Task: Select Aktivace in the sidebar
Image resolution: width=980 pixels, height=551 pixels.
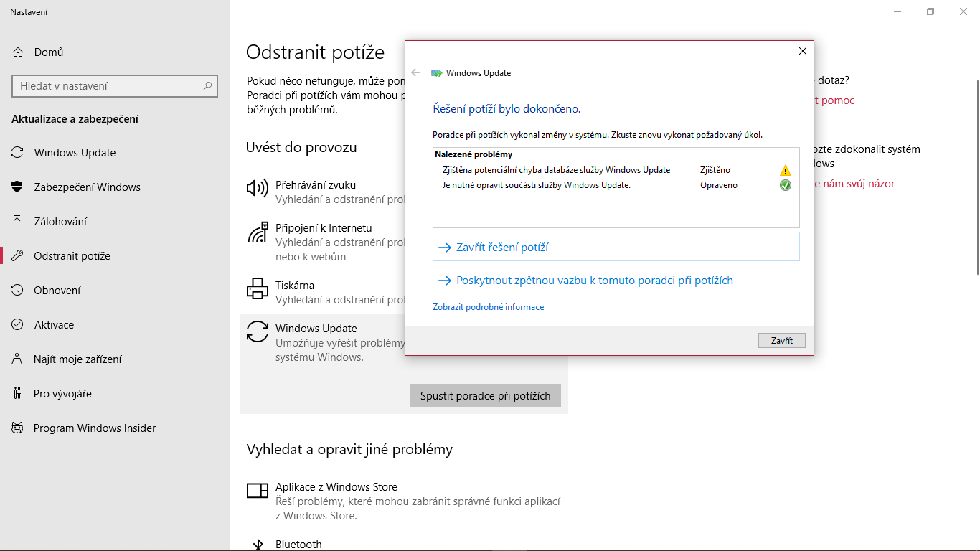Action: pyautogui.click(x=115, y=325)
